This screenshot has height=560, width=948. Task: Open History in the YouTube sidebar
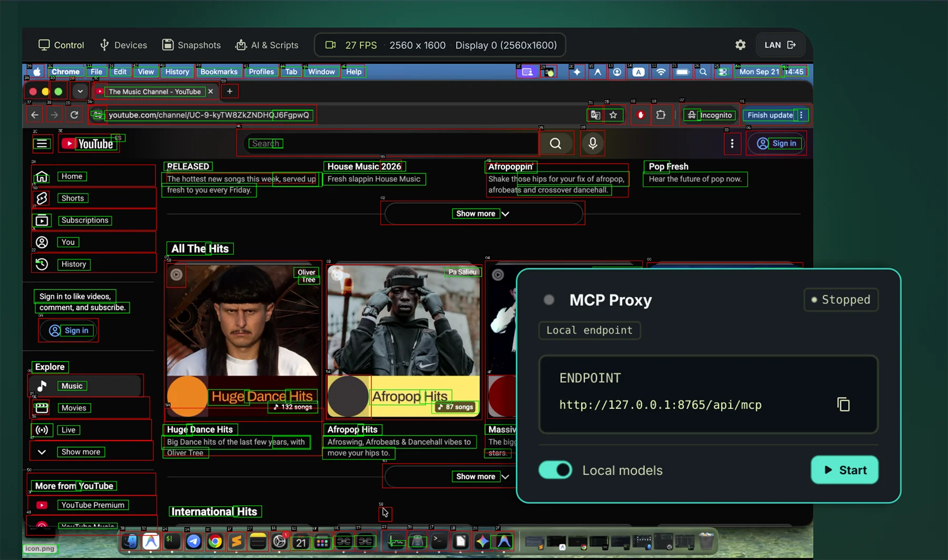[93, 264]
